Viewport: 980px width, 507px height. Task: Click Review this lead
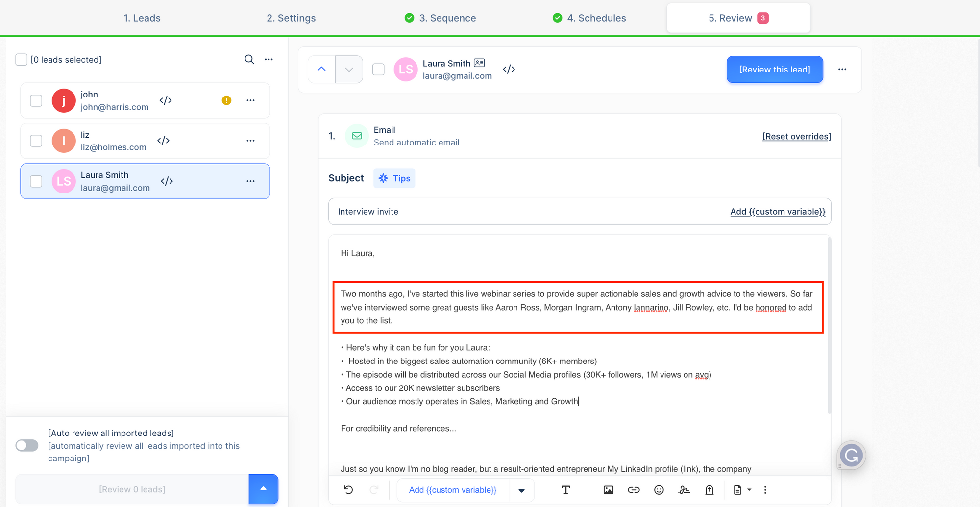[774, 69]
